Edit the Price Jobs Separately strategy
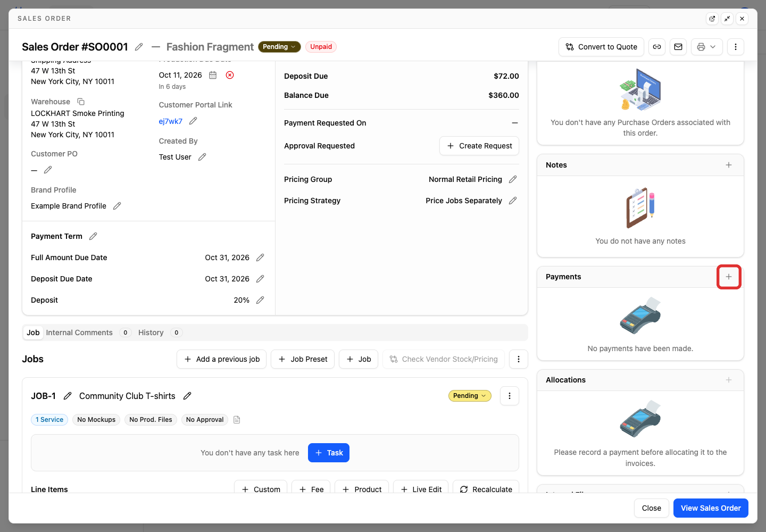This screenshot has width=766, height=532. [x=513, y=201]
